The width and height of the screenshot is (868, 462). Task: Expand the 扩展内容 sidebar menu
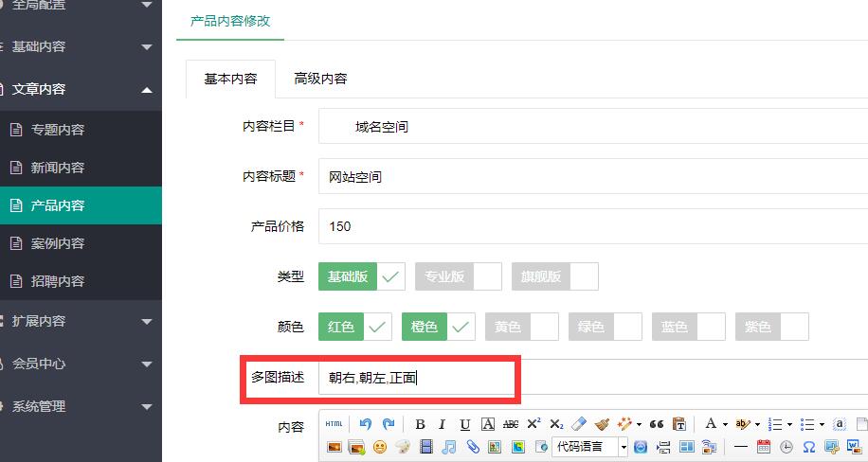click(81, 321)
